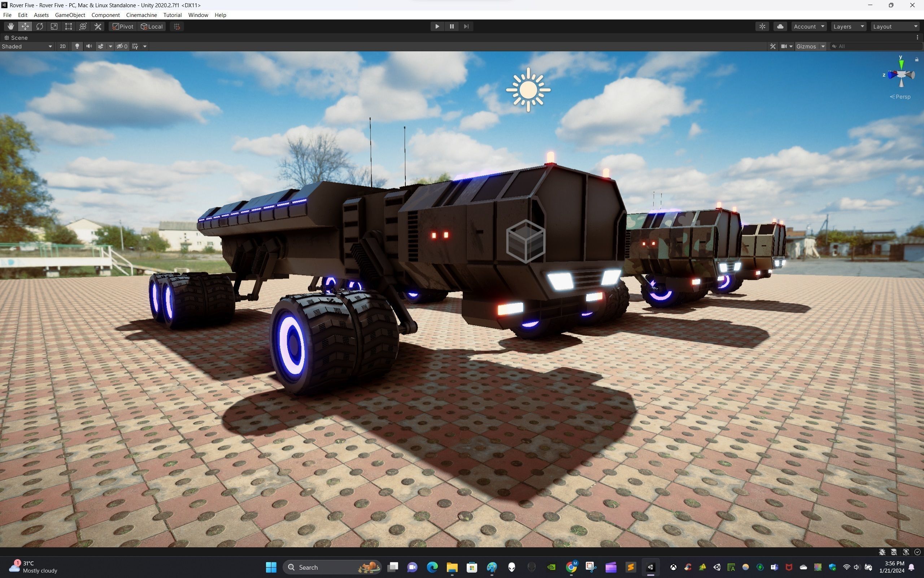Open the Account dropdown
This screenshot has width=924, height=578.
point(809,26)
